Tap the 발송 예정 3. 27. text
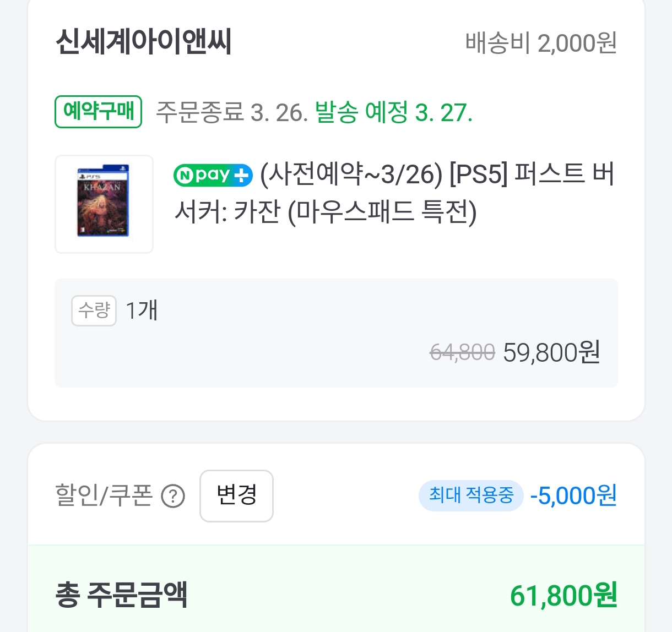 point(393,113)
